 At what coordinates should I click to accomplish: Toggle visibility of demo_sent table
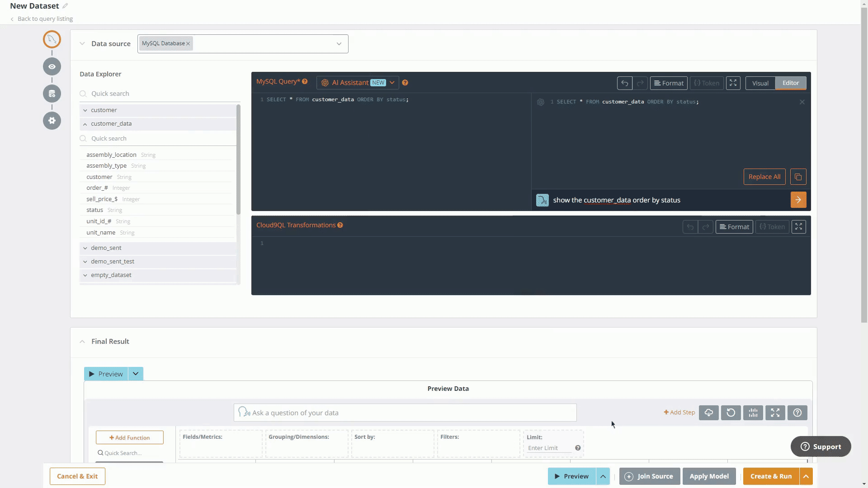coord(85,248)
